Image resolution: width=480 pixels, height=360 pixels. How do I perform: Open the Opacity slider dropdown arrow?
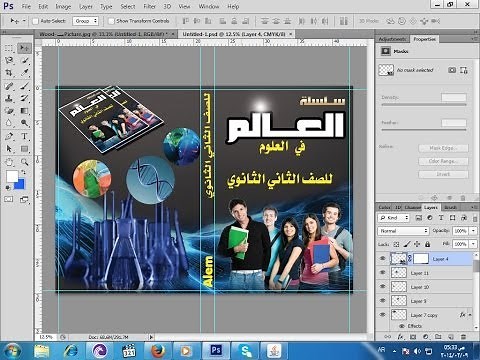tap(473, 231)
